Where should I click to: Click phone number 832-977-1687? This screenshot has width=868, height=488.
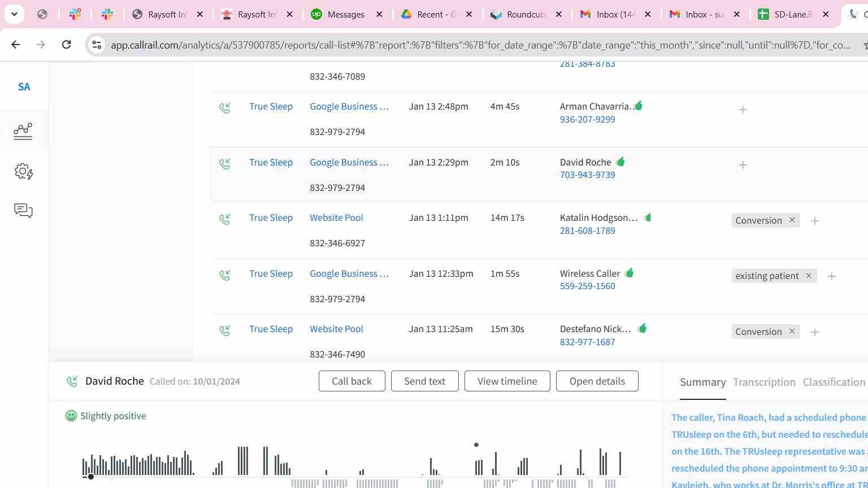(587, 342)
